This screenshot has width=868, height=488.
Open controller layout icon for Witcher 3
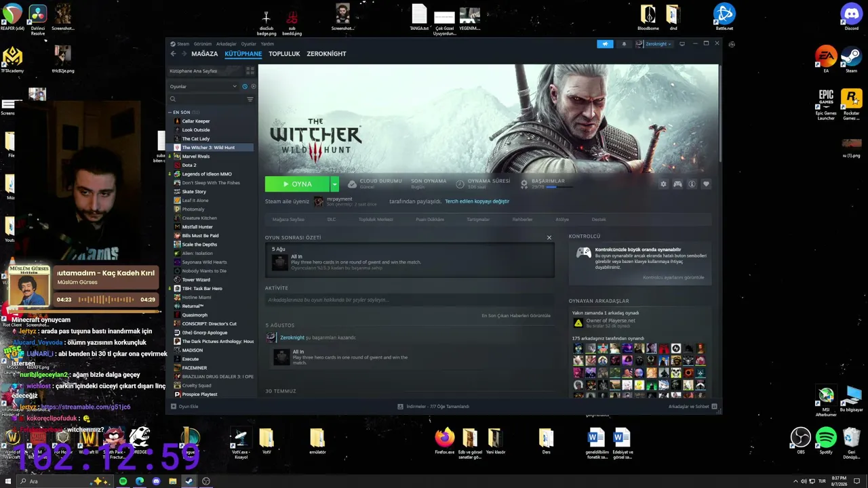tap(677, 184)
